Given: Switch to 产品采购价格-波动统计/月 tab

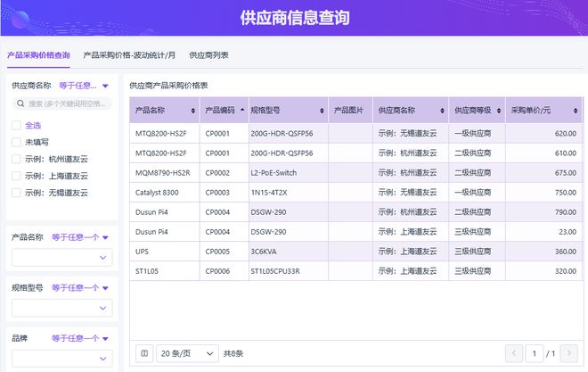Looking at the screenshot, I should click(129, 55).
